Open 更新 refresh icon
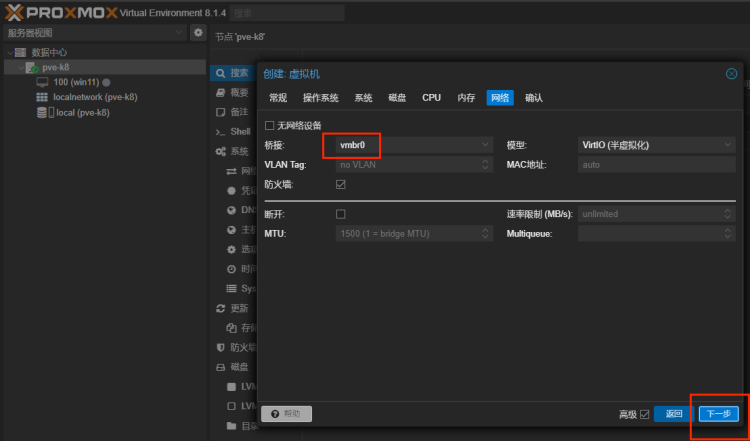Image resolution: width=750 pixels, height=441 pixels. (221, 309)
